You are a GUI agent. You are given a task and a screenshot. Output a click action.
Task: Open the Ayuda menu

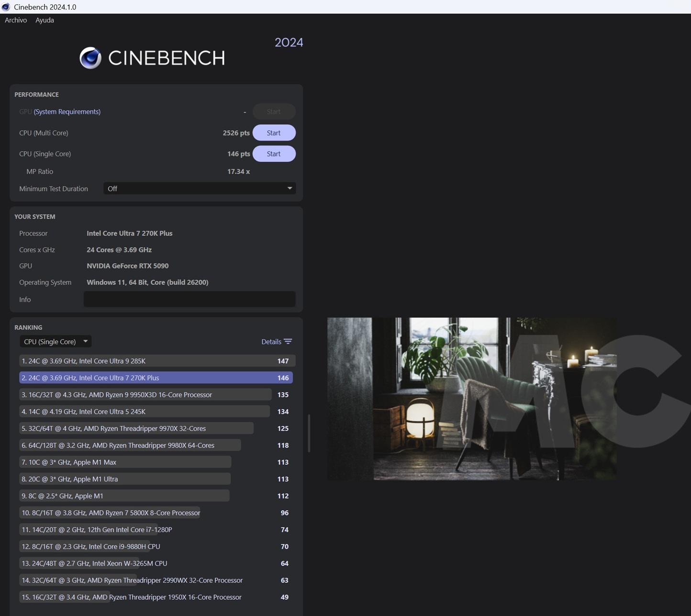point(45,20)
